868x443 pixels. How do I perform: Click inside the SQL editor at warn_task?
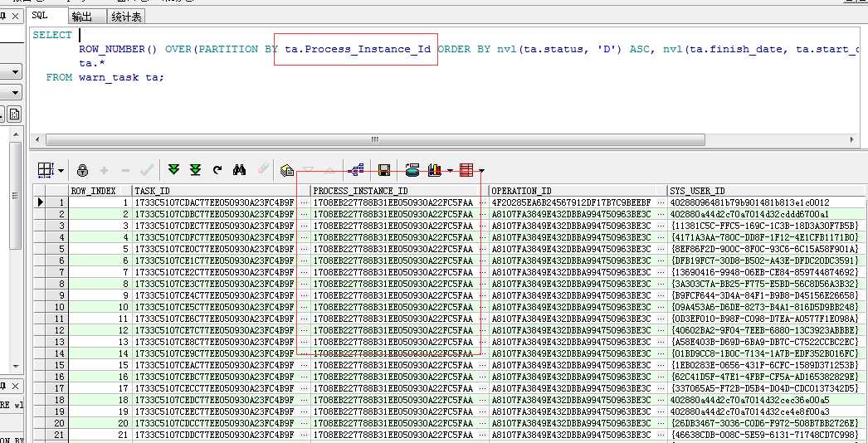coord(109,77)
